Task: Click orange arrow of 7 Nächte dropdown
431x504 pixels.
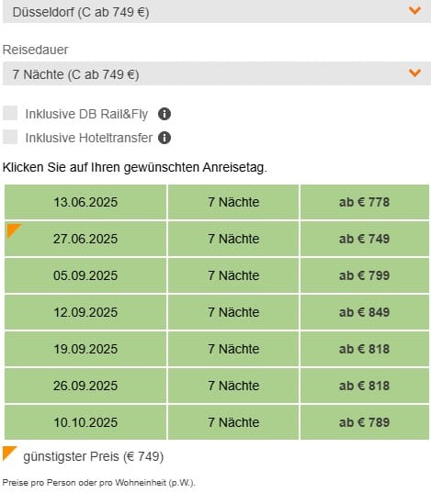Action: coord(415,73)
